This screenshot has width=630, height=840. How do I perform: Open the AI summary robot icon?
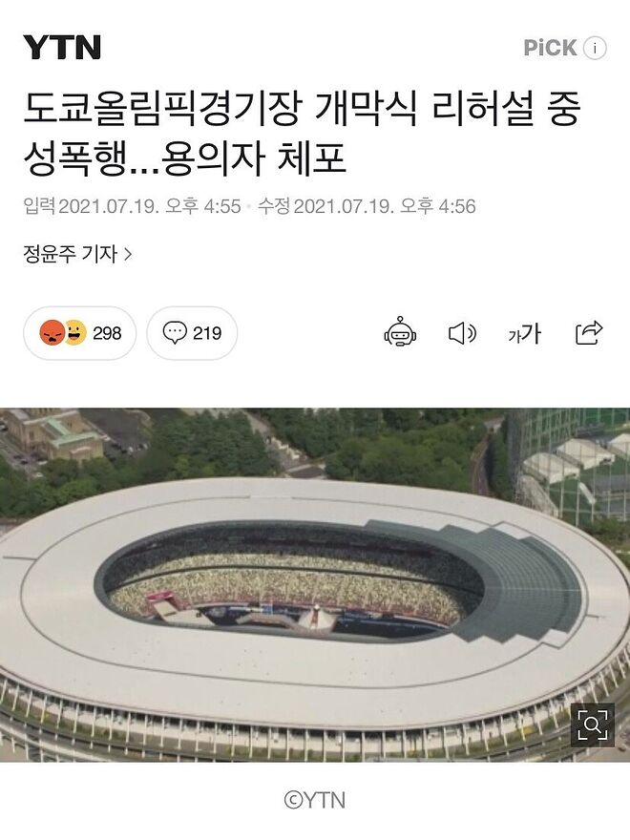(400, 332)
